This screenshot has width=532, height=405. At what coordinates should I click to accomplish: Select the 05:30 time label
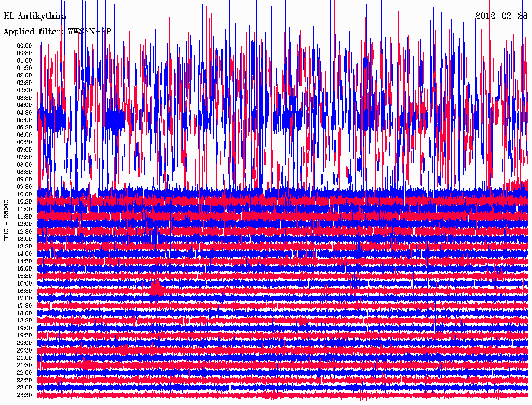(x=24, y=127)
